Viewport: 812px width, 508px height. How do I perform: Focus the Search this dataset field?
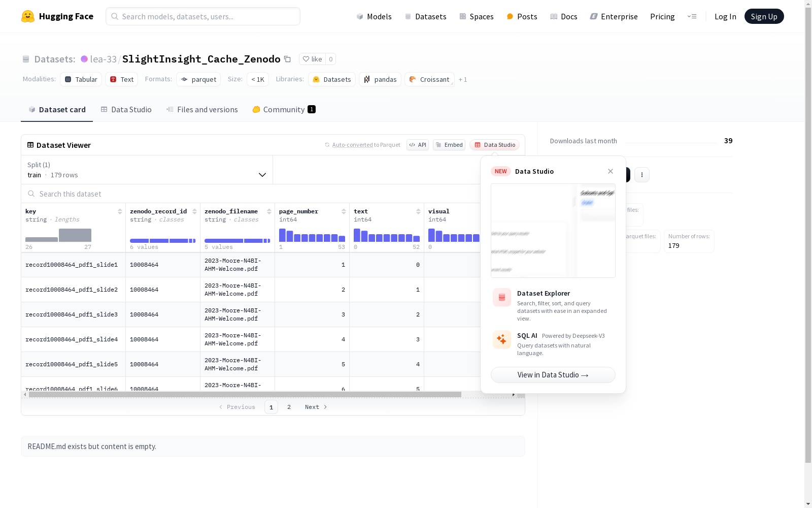[x=251, y=194]
